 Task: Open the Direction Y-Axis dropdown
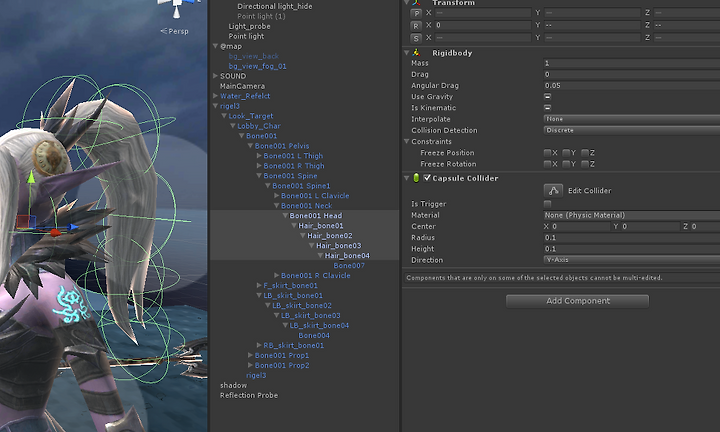point(632,260)
